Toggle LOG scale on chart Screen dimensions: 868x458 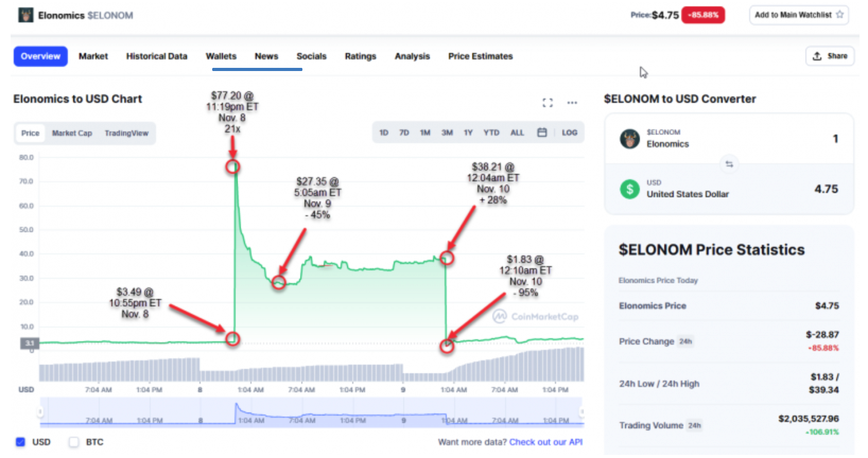(569, 133)
